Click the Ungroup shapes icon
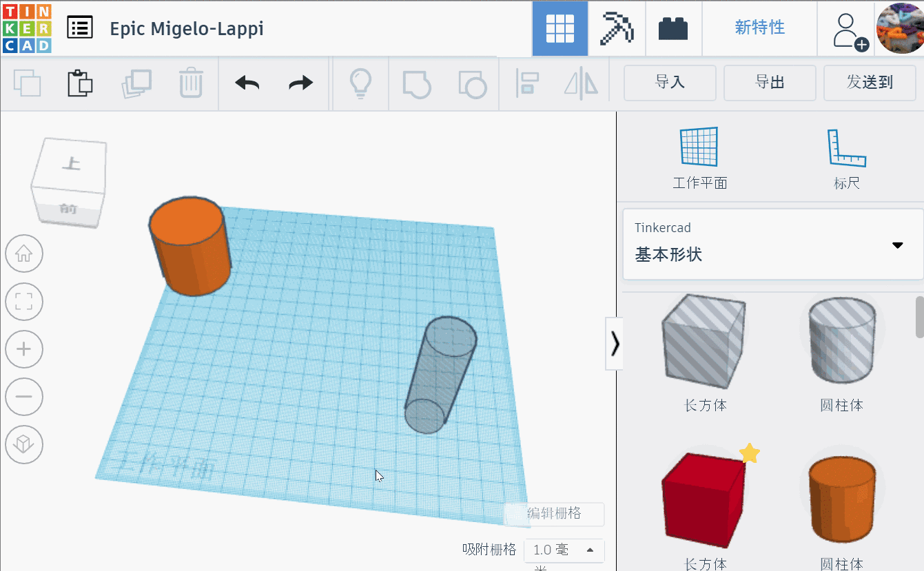 pos(473,84)
